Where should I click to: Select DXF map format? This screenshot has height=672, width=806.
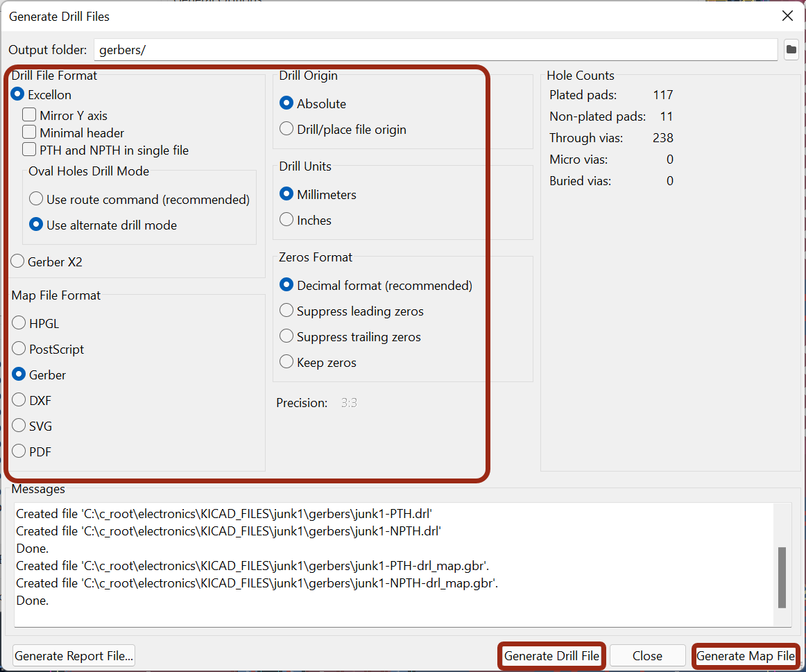coord(19,400)
